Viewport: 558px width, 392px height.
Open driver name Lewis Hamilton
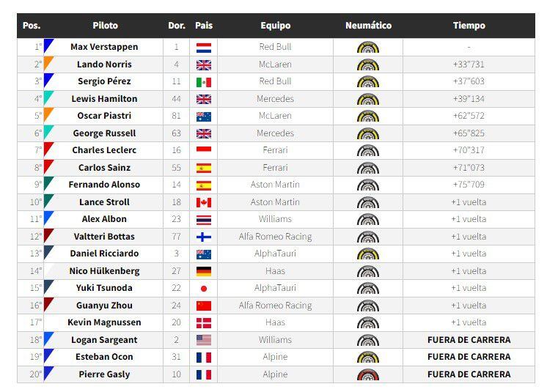[104, 99]
